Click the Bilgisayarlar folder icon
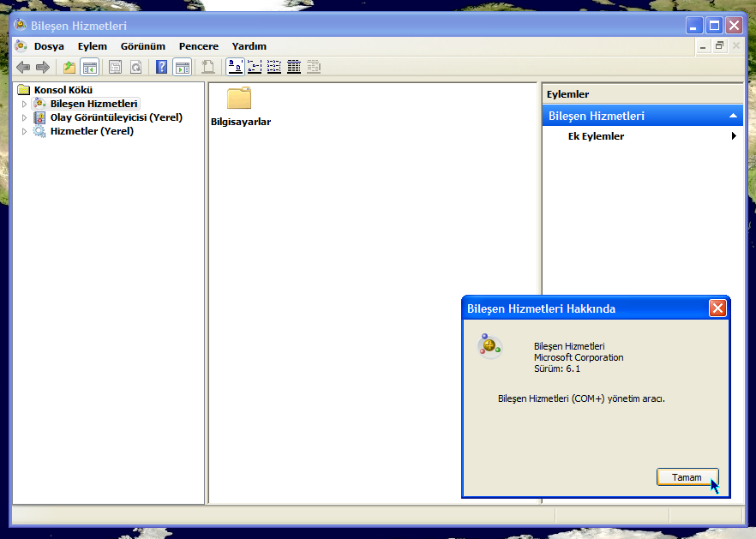756x539 pixels. tap(239, 99)
